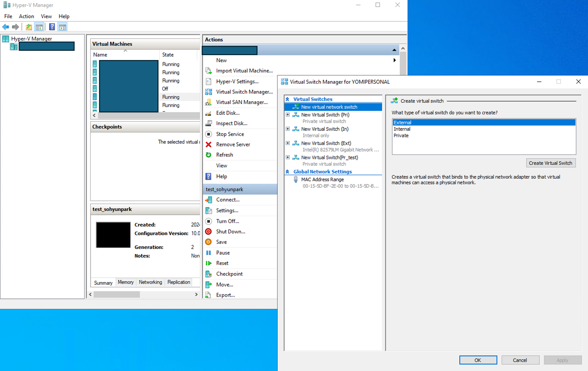This screenshot has height=371, width=588.
Task: Click the MAC Address Range icon
Action: [x=296, y=180]
